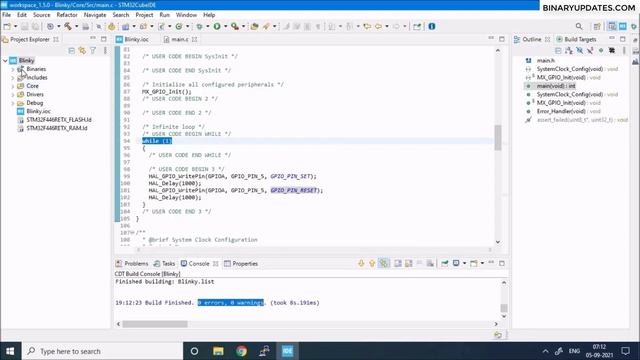Viewport: 640px width, 360px height.
Task: Toggle alphabetical Sort in Outline
Action: [569, 51]
